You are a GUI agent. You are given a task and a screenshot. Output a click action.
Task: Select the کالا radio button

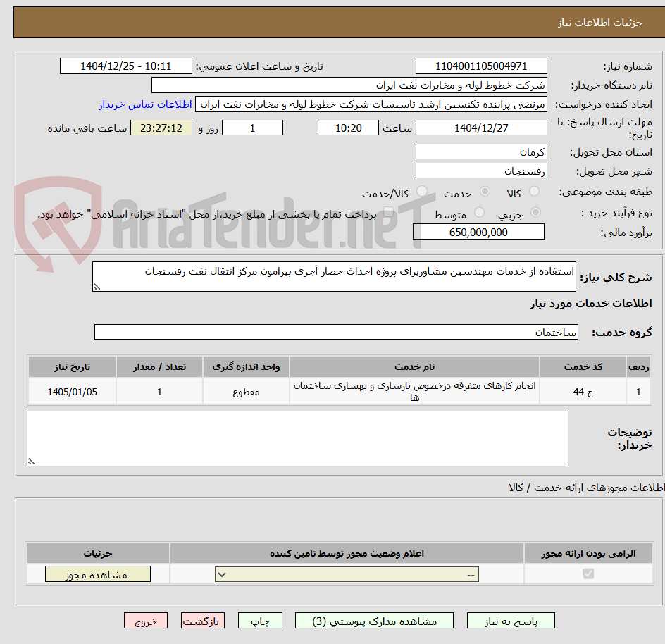[534, 192]
